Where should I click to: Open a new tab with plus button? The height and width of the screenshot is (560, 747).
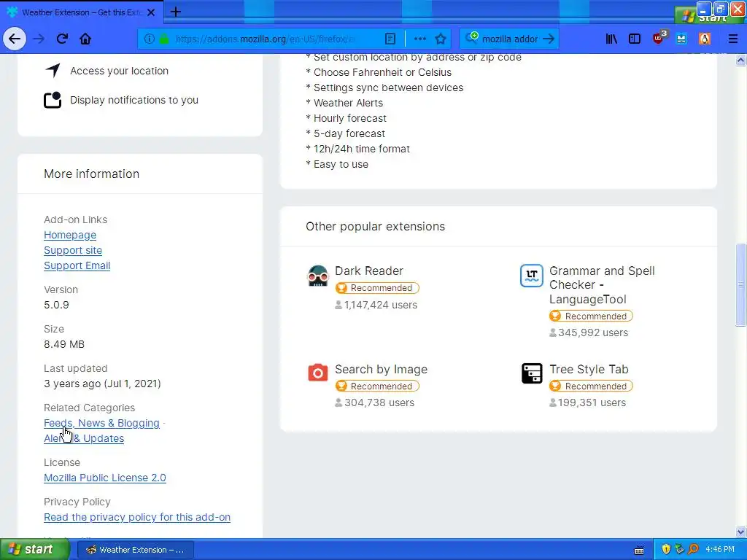click(175, 12)
